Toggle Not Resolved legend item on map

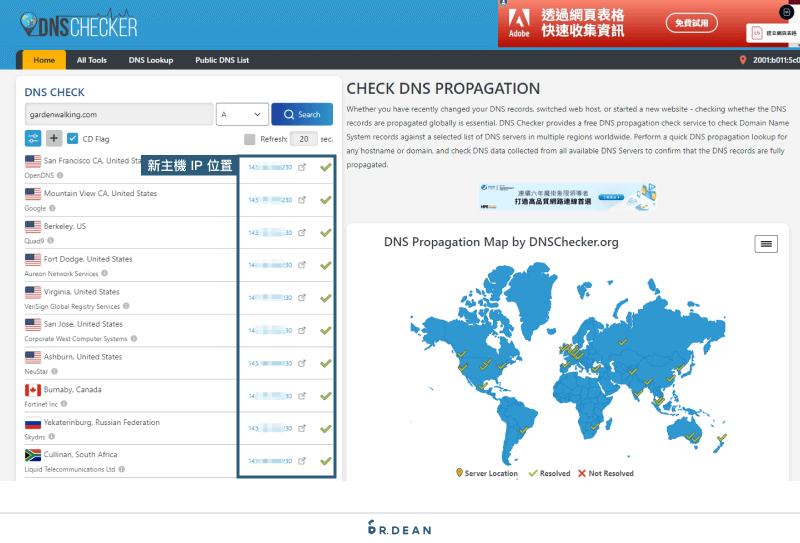click(606, 474)
